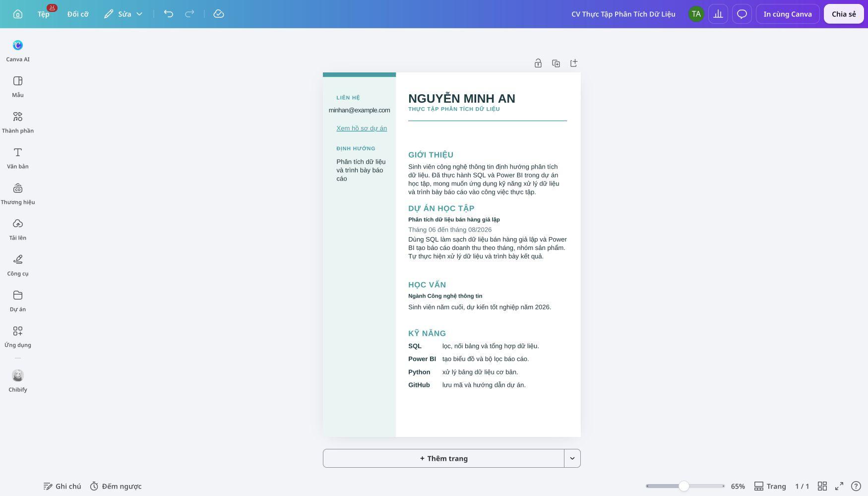Open the analytics chart icon
This screenshot has height=496, width=868.
[x=718, y=14]
